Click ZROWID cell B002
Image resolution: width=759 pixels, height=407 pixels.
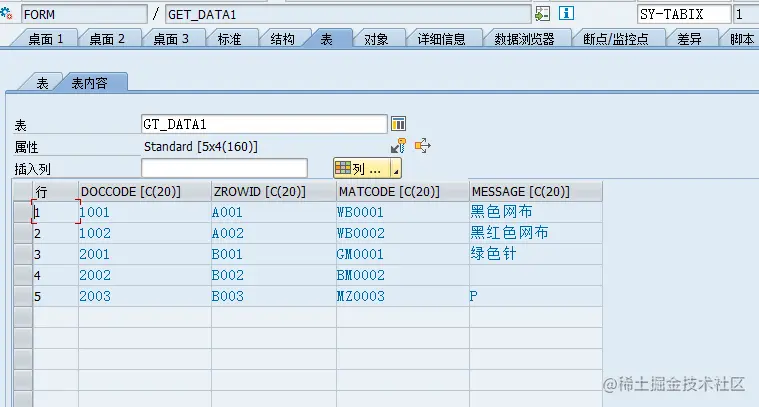point(273,275)
